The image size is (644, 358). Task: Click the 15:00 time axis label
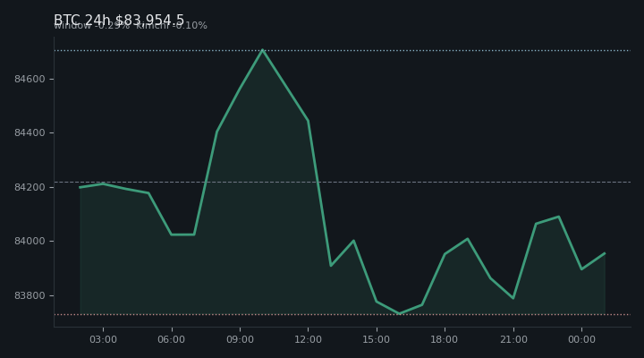point(377,339)
